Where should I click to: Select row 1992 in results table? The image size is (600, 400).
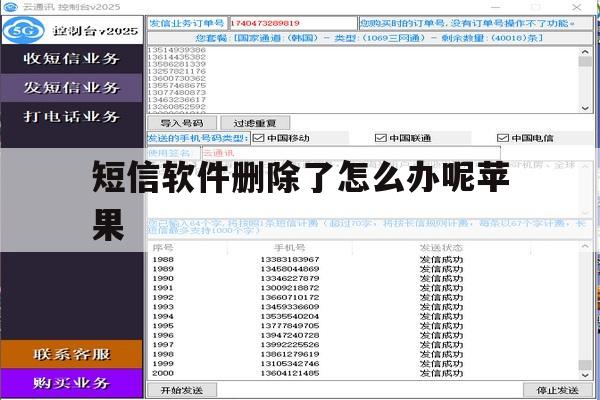pos(363,297)
